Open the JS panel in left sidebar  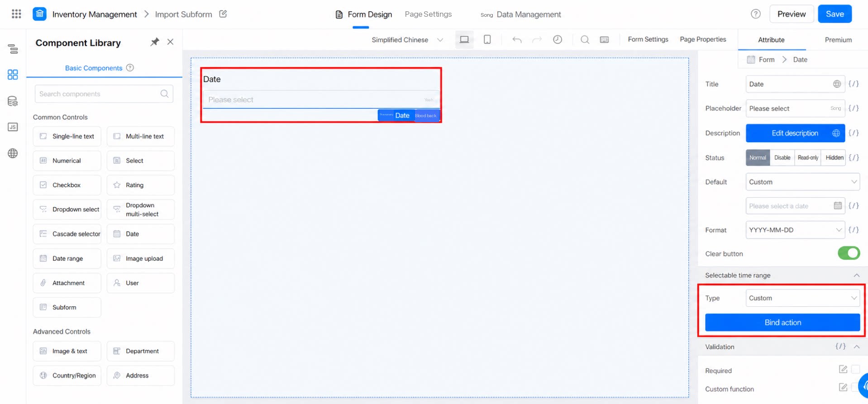pyautogui.click(x=13, y=127)
